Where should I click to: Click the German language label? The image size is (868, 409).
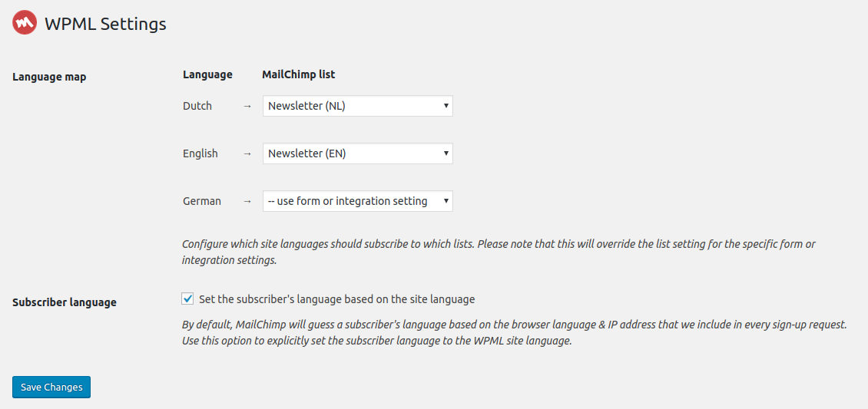pos(202,201)
